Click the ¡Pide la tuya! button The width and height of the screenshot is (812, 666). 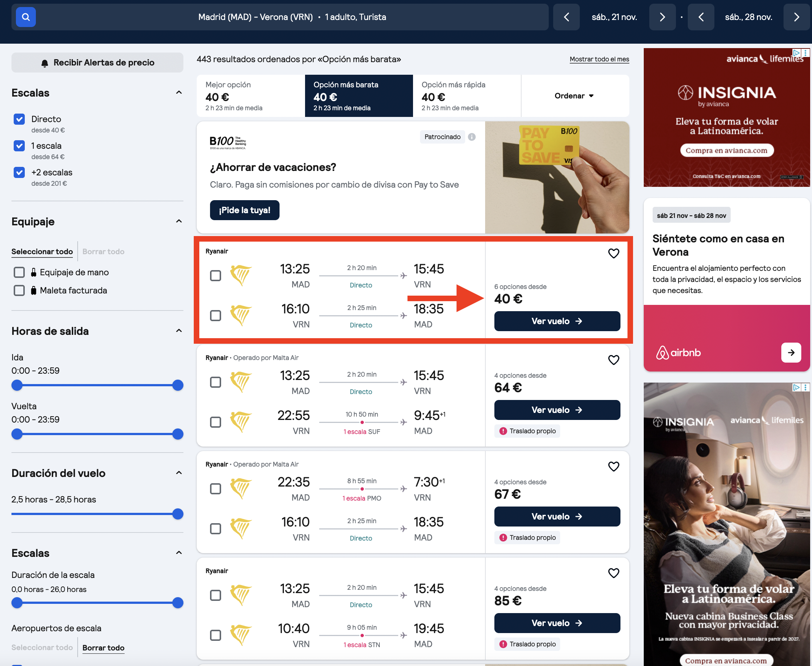[x=244, y=210]
